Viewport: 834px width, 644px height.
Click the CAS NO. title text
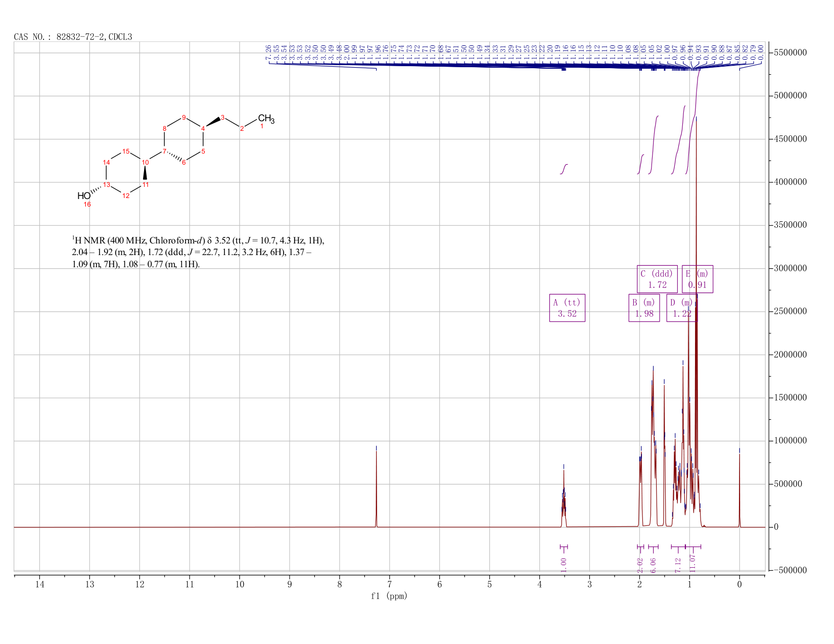(73, 37)
